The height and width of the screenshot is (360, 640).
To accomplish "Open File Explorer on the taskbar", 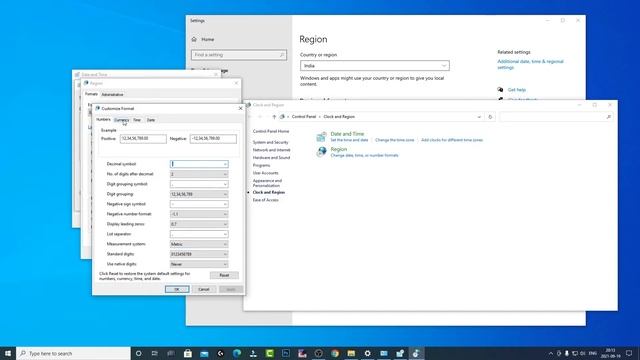I will click(351, 353).
